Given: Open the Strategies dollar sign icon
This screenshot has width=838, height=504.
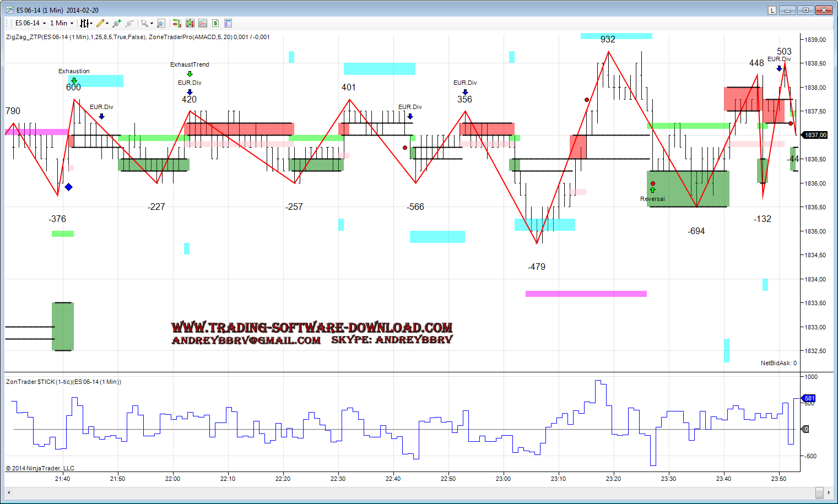Looking at the screenshot, I should point(215,23).
